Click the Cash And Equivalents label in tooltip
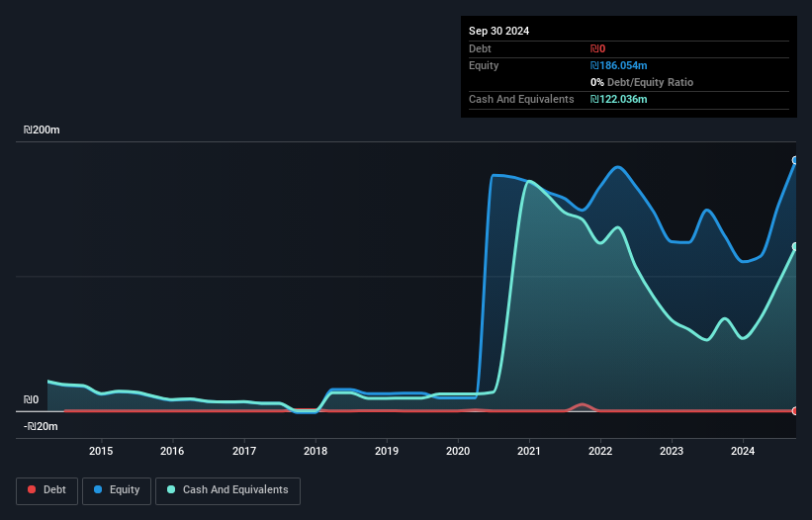Viewport: 812px width, 520px height. (x=521, y=99)
